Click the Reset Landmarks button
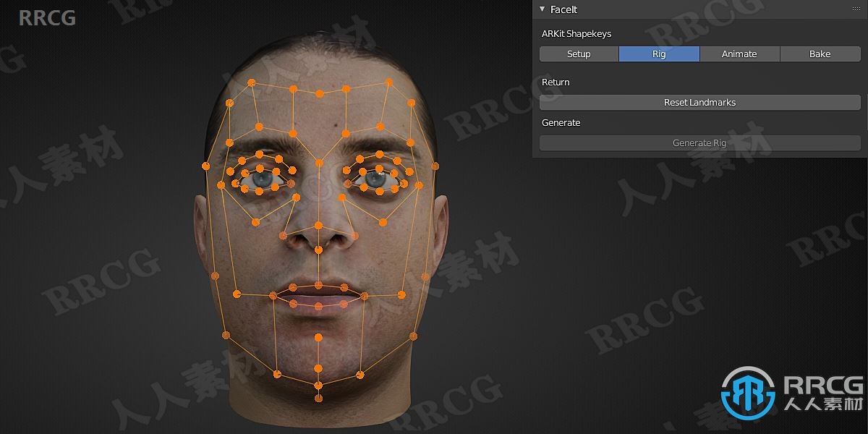Screen dimensions: 868x434 [700, 103]
